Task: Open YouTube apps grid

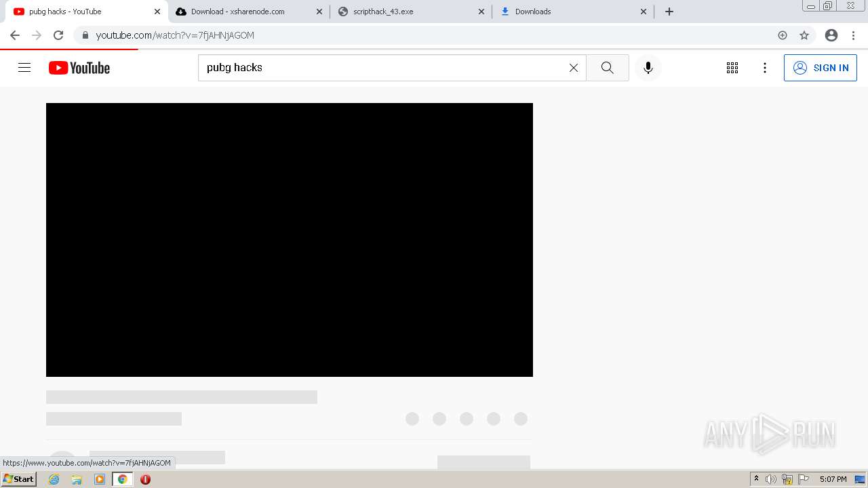Action: [732, 68]
